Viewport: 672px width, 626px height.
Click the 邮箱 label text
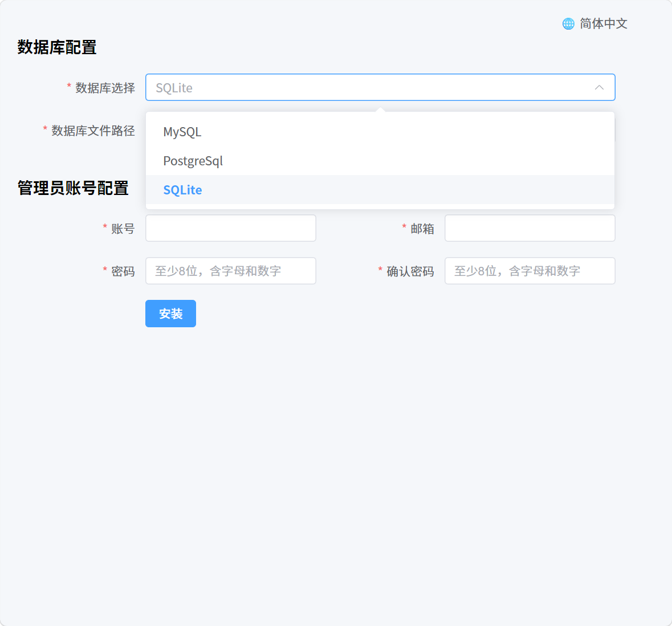point(422,229)
